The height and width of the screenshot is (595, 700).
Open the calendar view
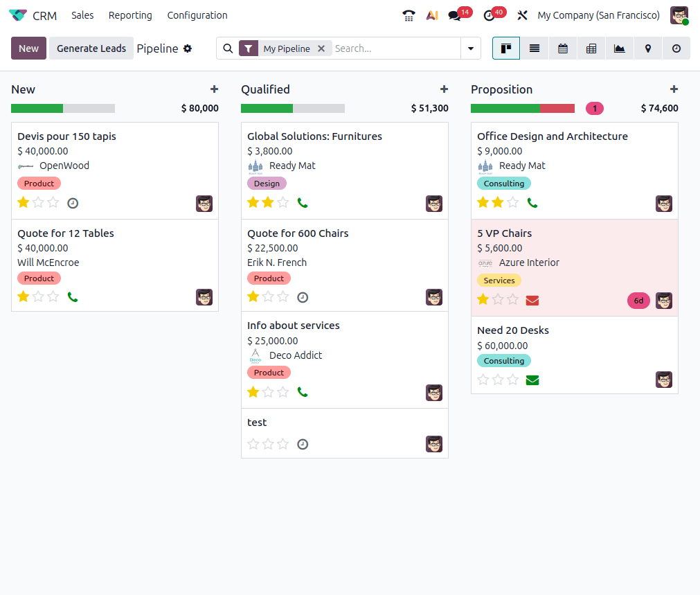563,48
